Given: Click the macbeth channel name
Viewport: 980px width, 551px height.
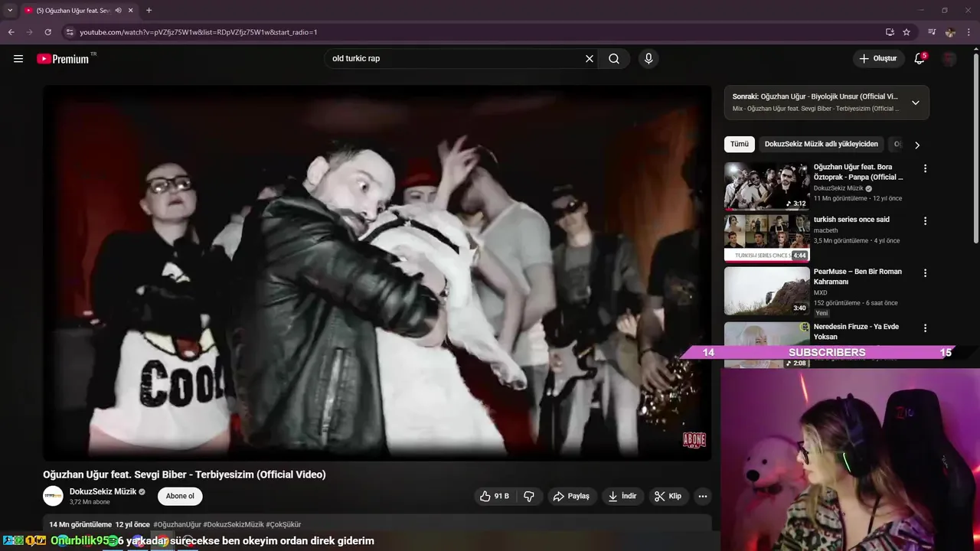Looking at the screenshot, I should [827, 230].
